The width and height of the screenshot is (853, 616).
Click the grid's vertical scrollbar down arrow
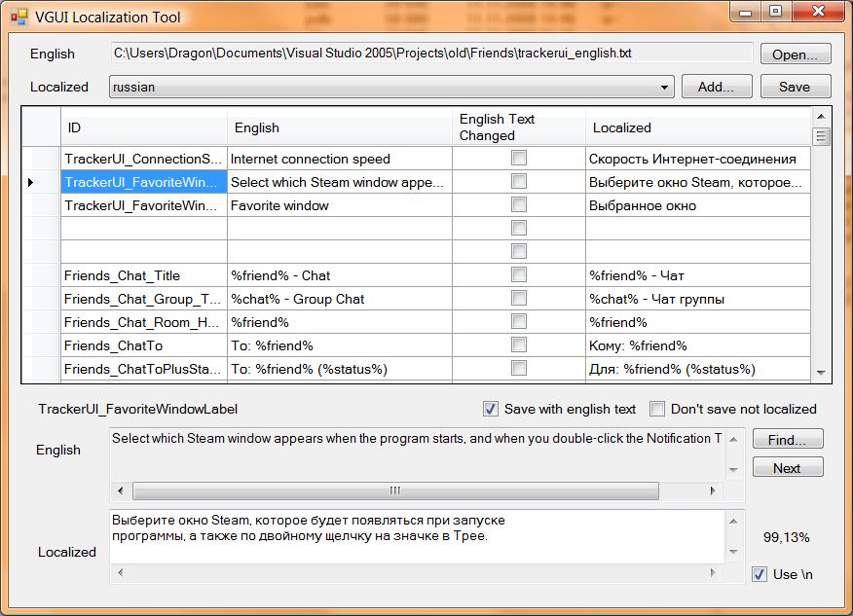coord(821,373)
